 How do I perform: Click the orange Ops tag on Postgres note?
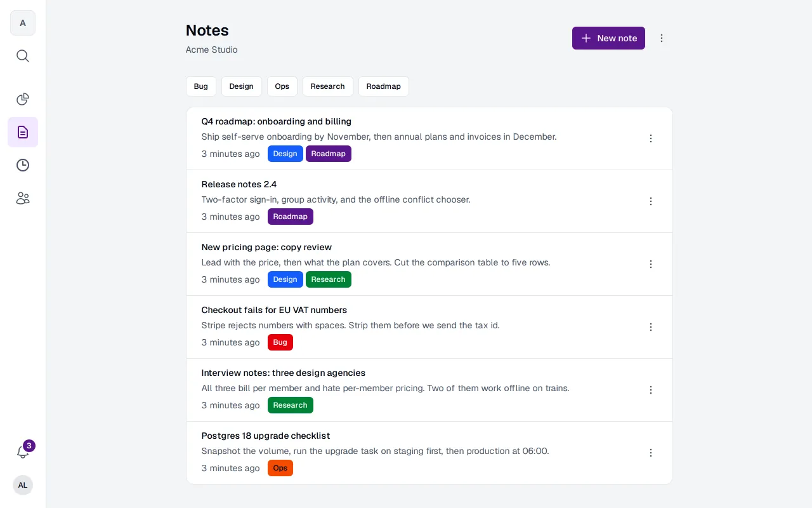[280, 468]
